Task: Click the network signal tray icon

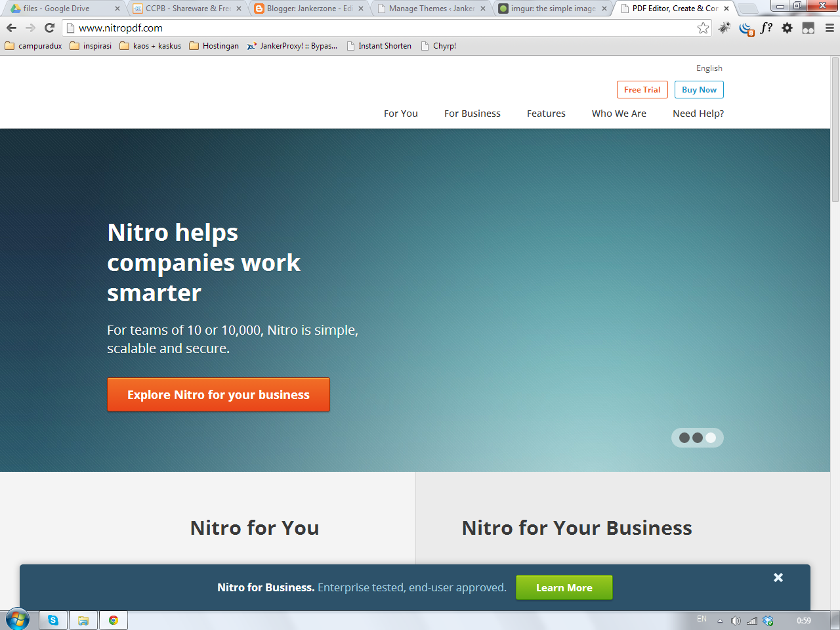Action: (x=752, y=621)
